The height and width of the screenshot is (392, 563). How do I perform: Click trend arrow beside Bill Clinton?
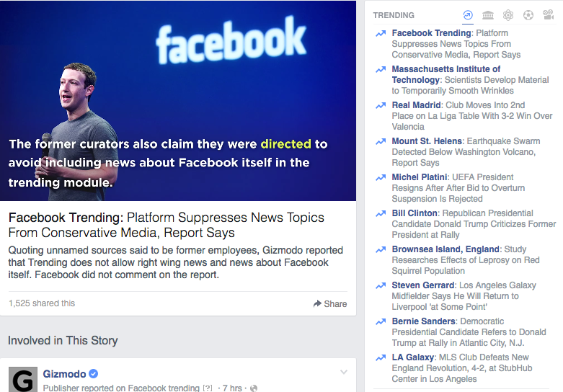[381, 213]
